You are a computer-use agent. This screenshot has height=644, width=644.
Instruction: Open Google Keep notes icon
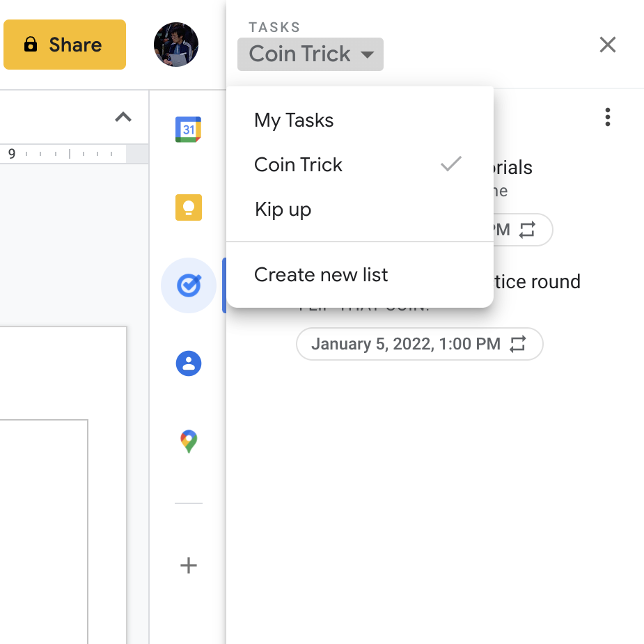pos(188,207)
